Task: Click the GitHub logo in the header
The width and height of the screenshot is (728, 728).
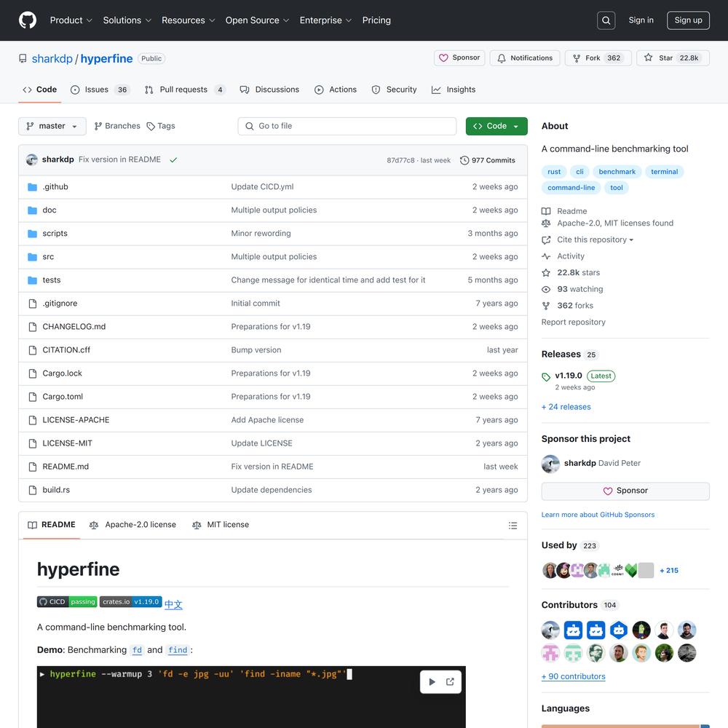Action: click(28, 20)
